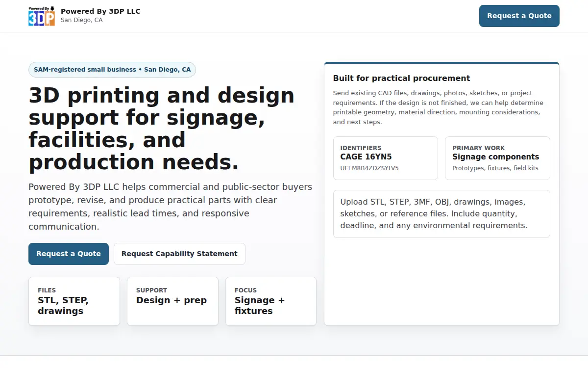The height and width of the screenshot is (368, 588).
Task: Click the UEI M8B4ZDZSYLV5 text
Action: pyautogui.click(x=369, y=168)
